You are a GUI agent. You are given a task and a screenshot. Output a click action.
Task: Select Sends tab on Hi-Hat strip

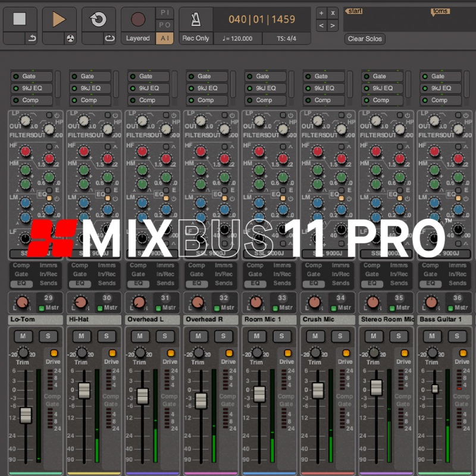107,283
